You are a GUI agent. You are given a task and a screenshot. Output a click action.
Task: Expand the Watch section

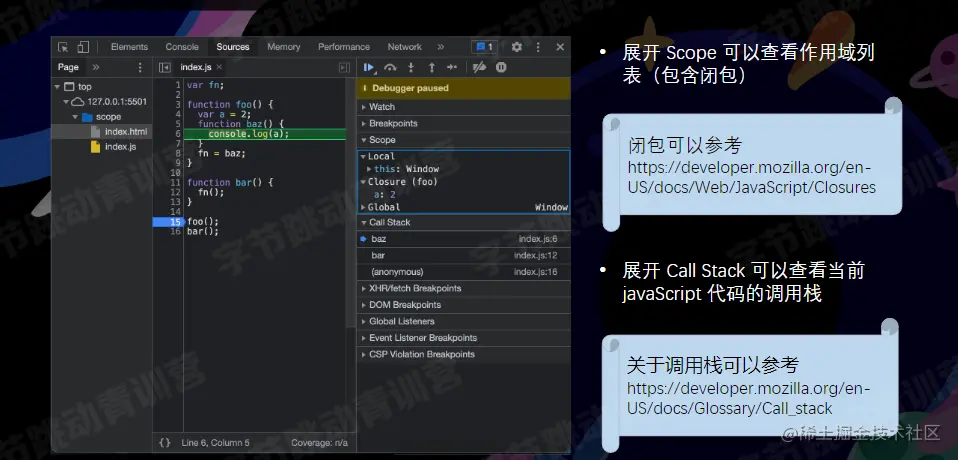click(463, 107)
